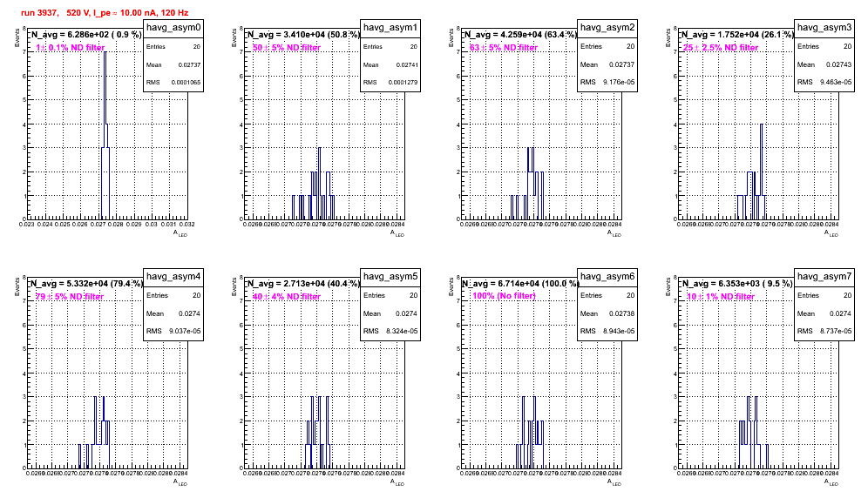Click the magenta 25 ± 2.5% ND filter label
This screenshot has width=868, height=498.
tap(721, 48)
